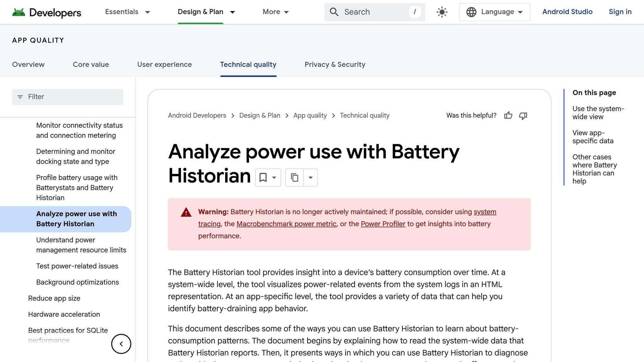Select the Overview tab
The width and height of the screenshot is (644, 362).
[x=28, y=65]
